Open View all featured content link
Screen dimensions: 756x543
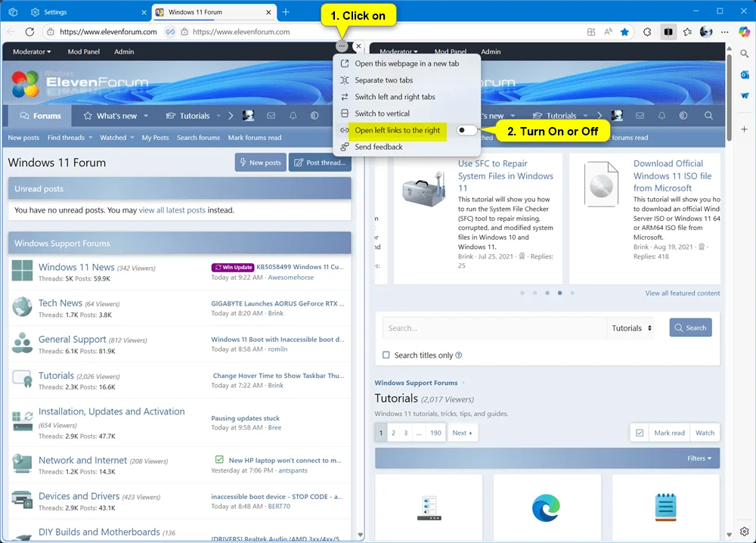[x=682, y=293]
